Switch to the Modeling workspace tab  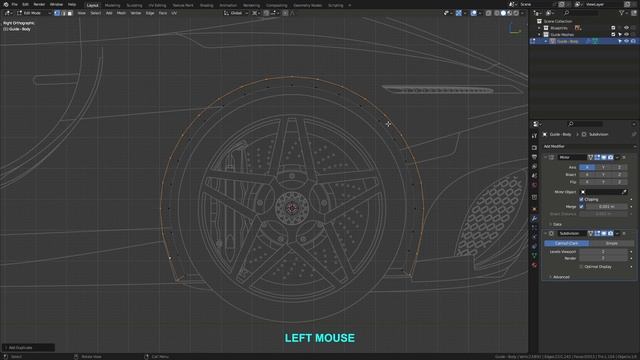[112, 5]
